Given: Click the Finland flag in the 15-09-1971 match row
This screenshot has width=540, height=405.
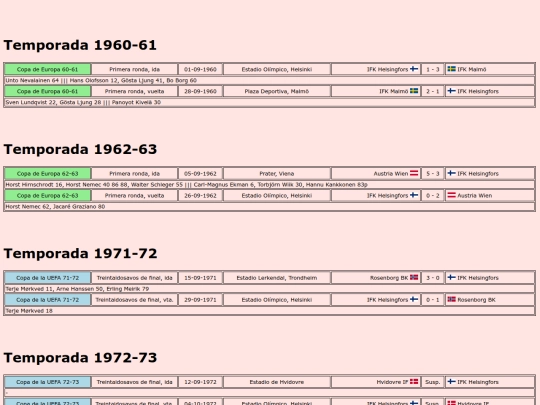Looking at the screenshot, I should point(451,278).
